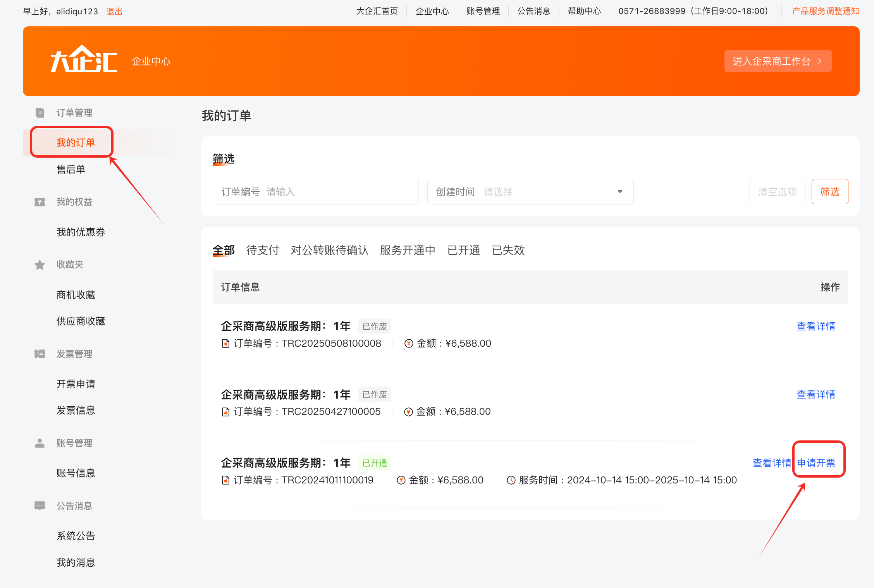
Task: Open 查看详情 for order TRC20250427100005
Action: (816, 395)
